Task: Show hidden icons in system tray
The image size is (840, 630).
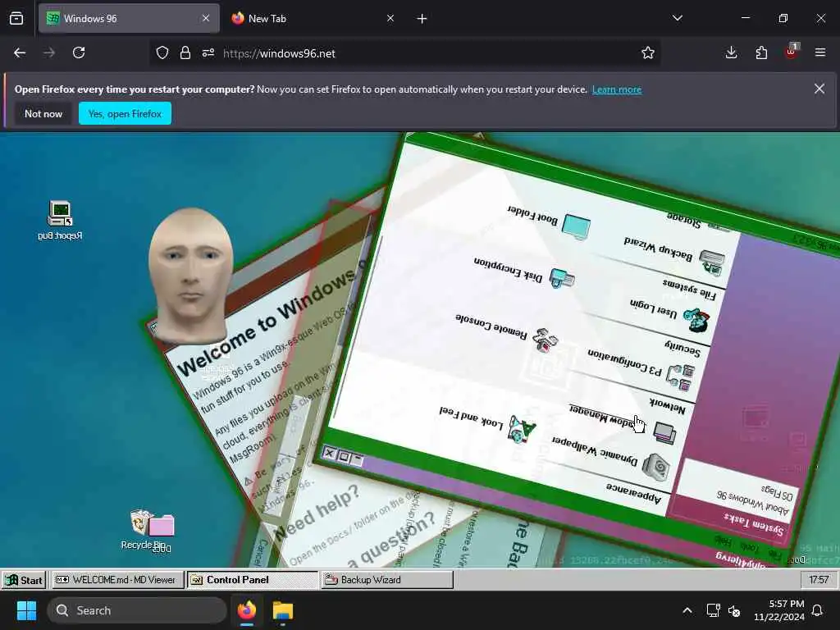Action: pyautogui.click(x=687, y=610)
